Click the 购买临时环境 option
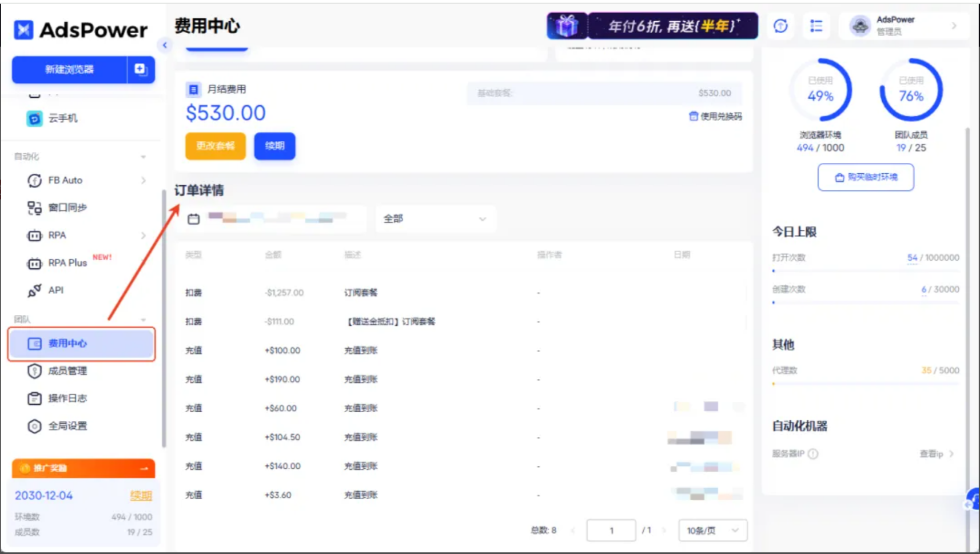Viewport: 980px width, 554px height. 865,177
